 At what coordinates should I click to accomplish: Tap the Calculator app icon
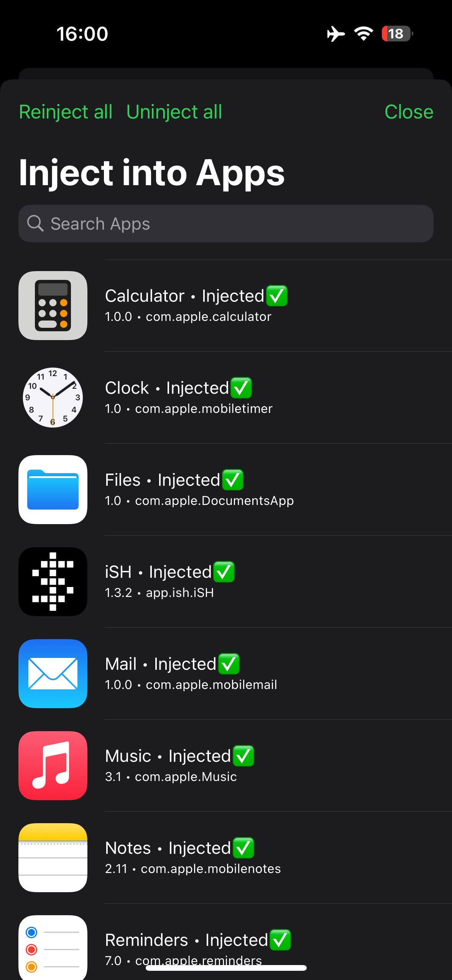click(x=53, y=306)
